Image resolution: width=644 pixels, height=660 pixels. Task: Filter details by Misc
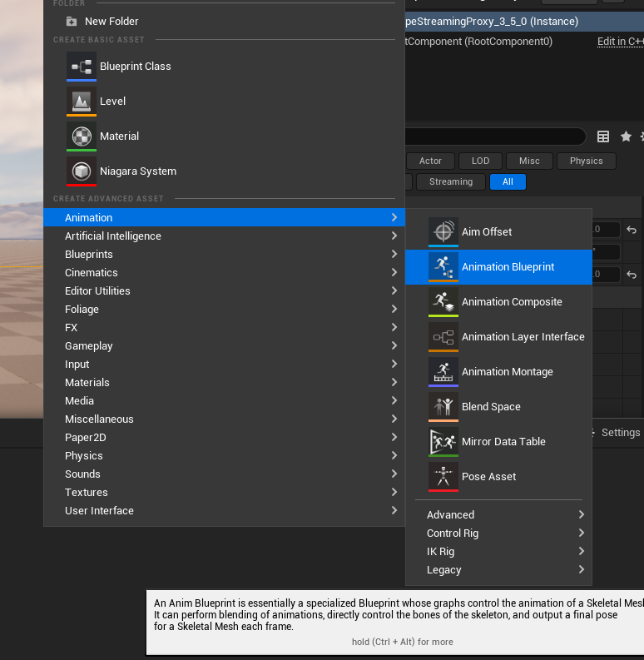click(529, 161)
